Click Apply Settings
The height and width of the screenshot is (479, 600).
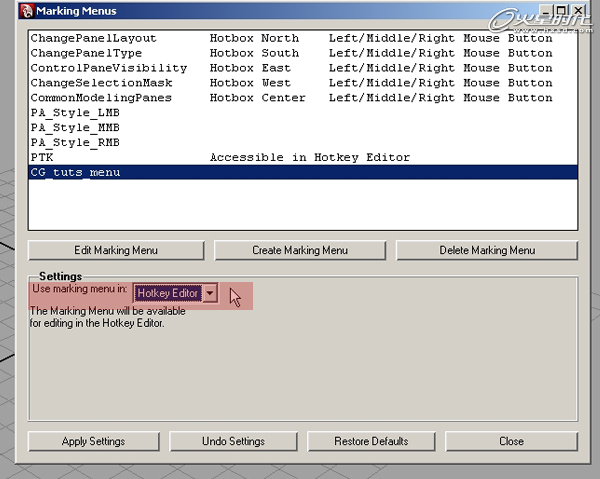tap(93, 441)
